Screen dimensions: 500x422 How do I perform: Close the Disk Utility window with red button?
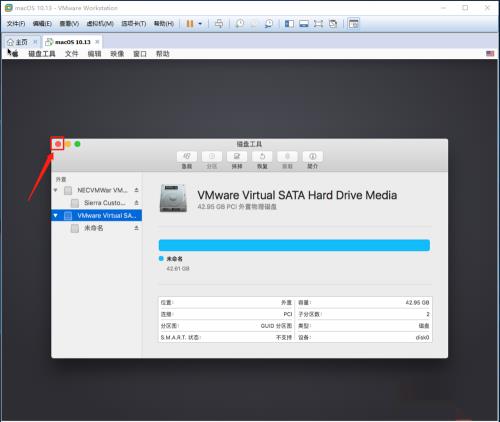[58, 144]
